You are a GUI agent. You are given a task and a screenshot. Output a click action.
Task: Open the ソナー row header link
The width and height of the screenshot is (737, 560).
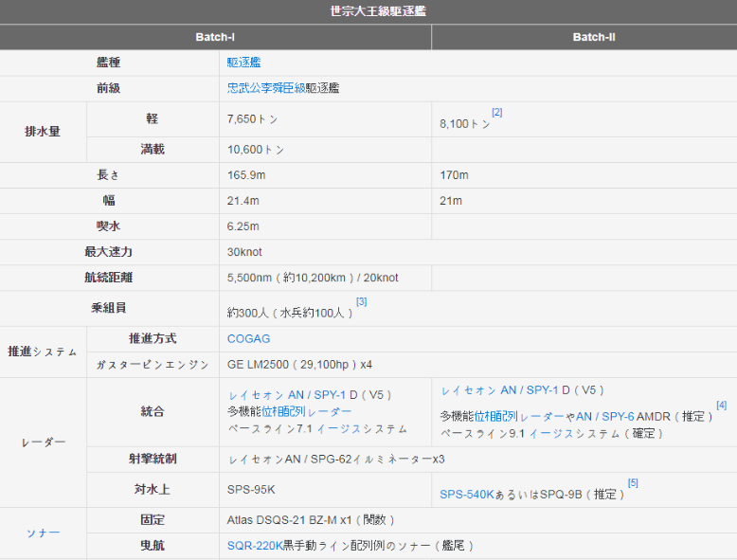click(43, 533)
